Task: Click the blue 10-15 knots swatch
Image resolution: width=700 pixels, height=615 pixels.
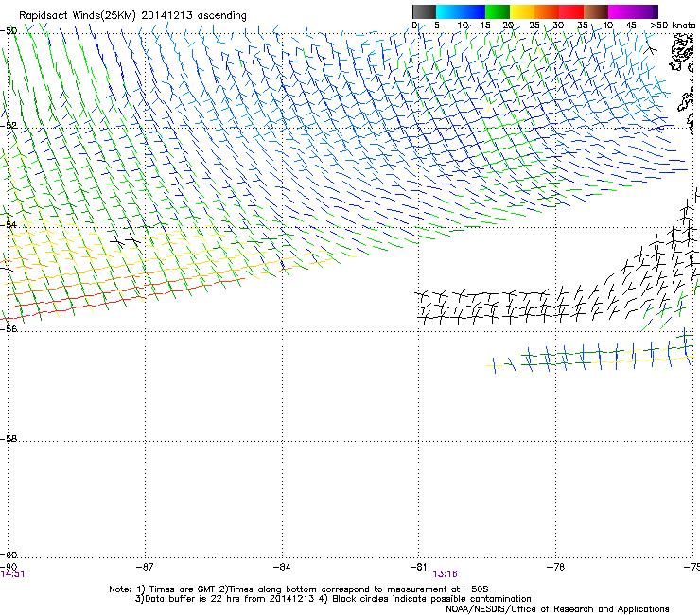Action: pos(473,11)
